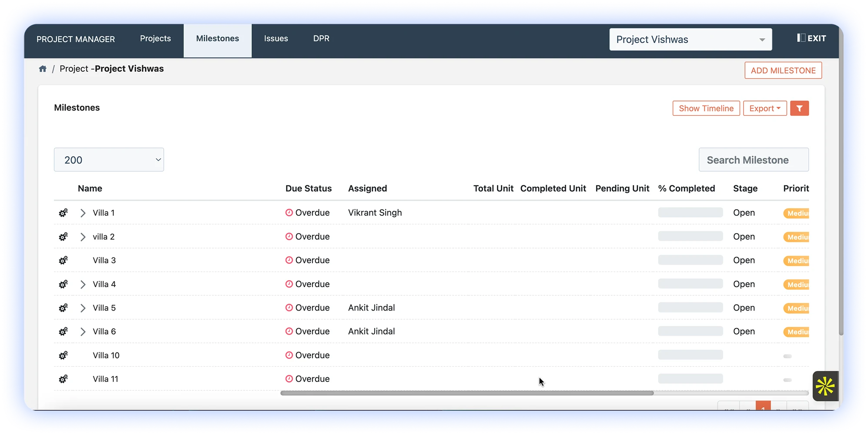
Task: Open the 200 rows-per-page dropdown
Action: point(109,160)
